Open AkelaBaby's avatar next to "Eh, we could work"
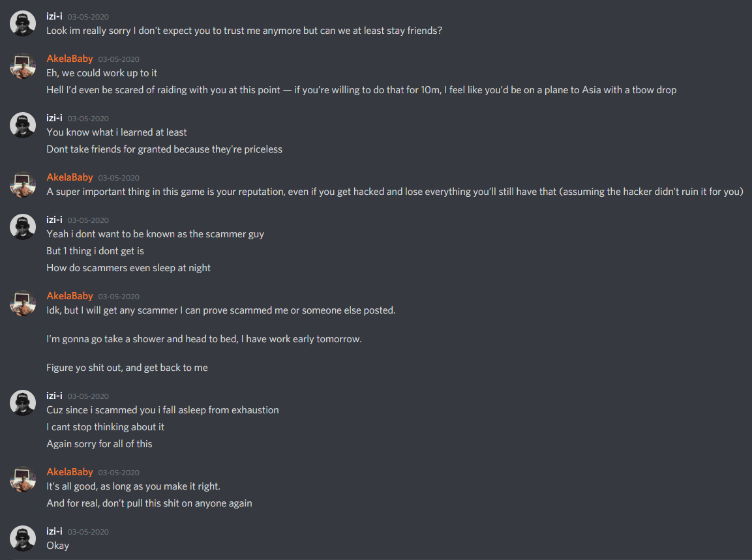The width and height of the screenshot is (752, 560). [x=23, y=66]
